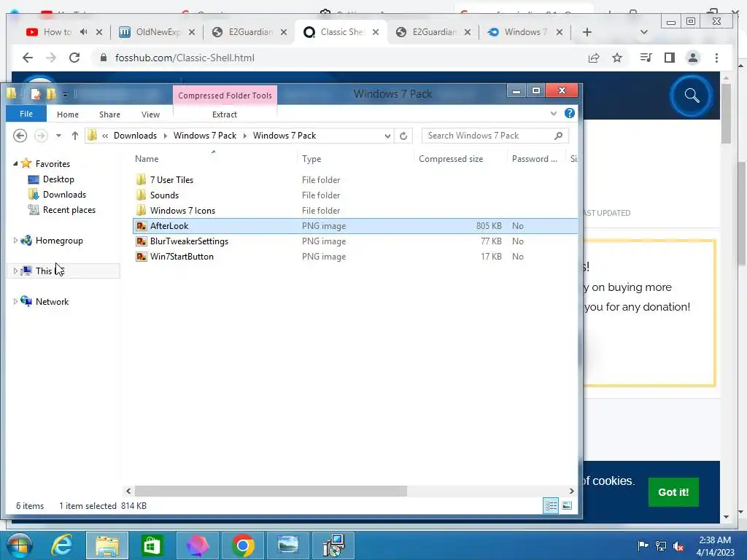Switch to the OldNewExp Chrome tab
747x560 pixels.
tap(158, 32)
